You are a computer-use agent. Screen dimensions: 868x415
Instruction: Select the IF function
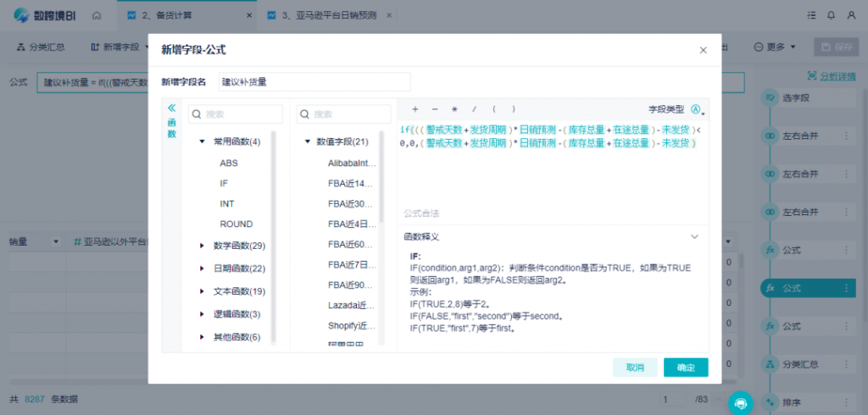pyautogui.click(x=224, y=183)
